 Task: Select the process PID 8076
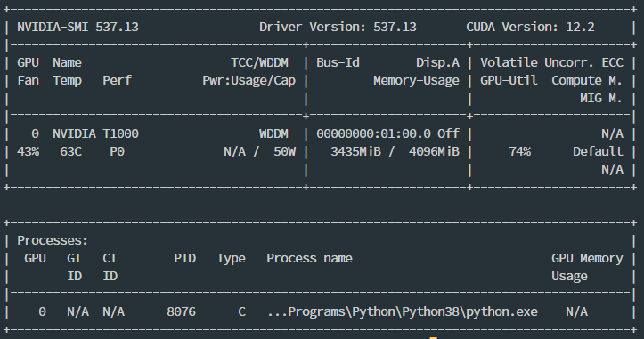pos(181,312)
